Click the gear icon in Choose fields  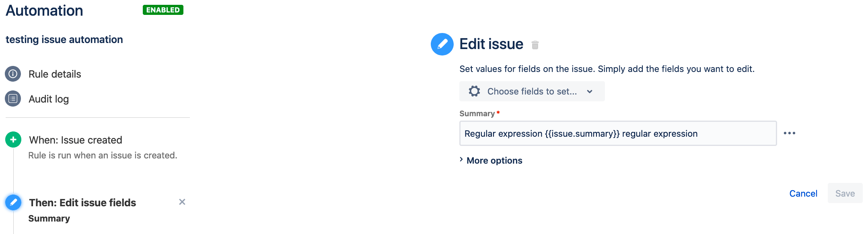[474, 91]
